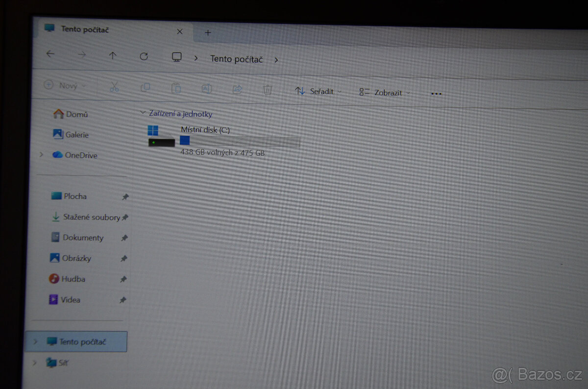The image size is (588, 389).
Task: Expand the OneDrive tree node
Action: 42,155
